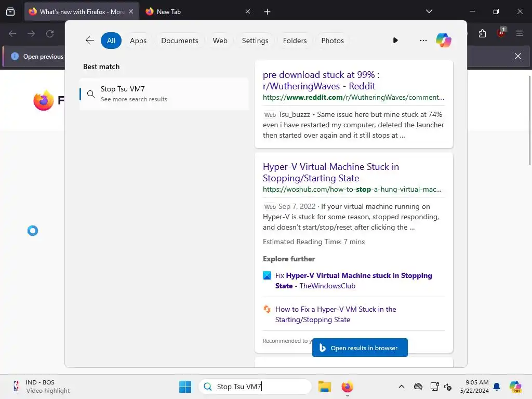The width and height of the screenshot is (532, 399).
Task: Open Firefox from taskbar
Action: 347,387
